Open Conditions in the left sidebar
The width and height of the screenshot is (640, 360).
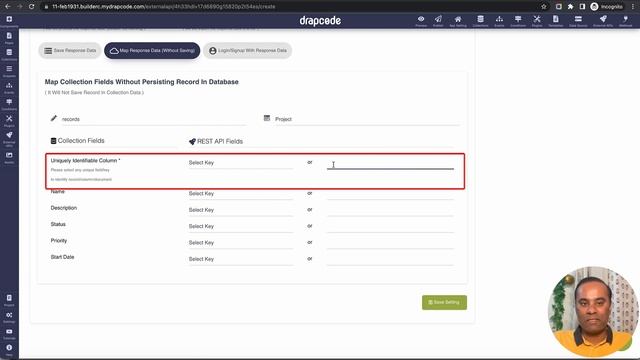tap(9, 104)
